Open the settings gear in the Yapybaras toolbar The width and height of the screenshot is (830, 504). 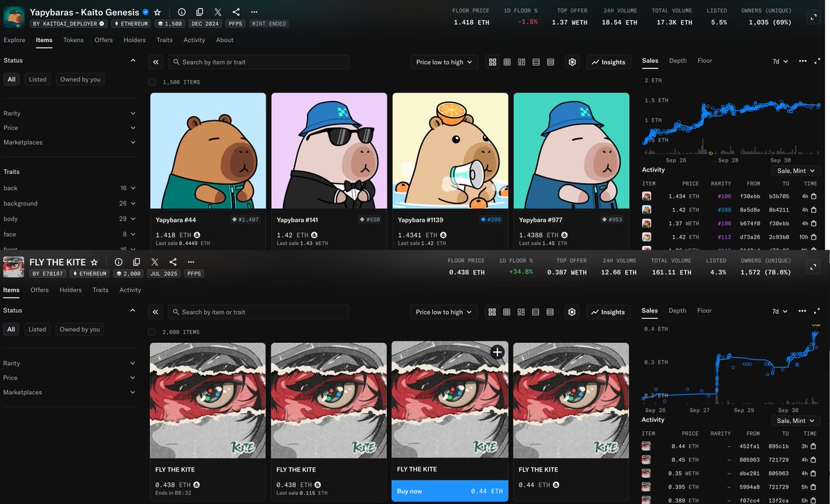pyautogui.click(x=572, y=62)
